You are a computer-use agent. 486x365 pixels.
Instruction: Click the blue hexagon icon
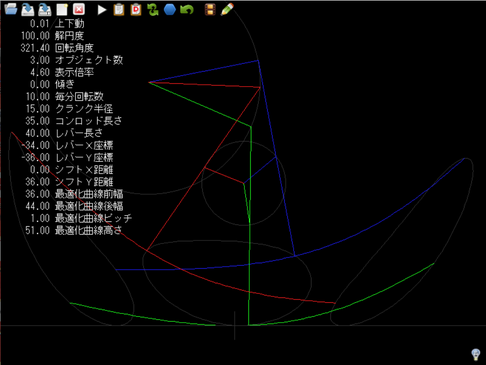coord(170,9)
